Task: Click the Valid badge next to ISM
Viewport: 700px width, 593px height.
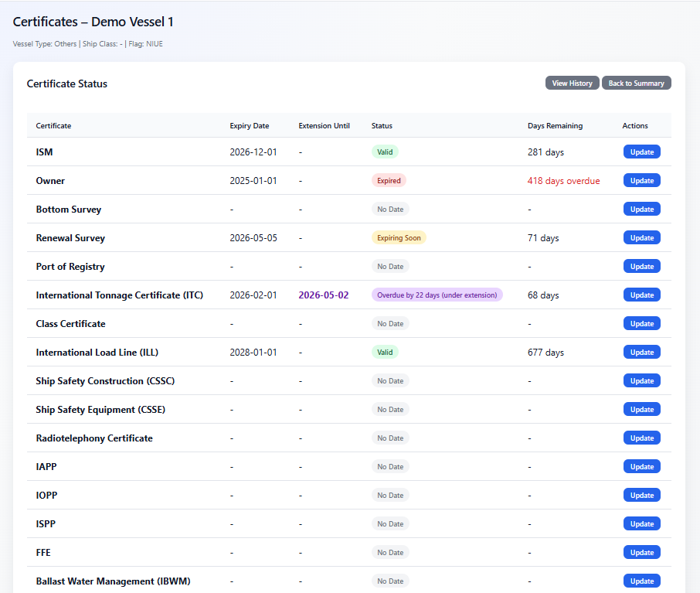Action: point(385,152)
